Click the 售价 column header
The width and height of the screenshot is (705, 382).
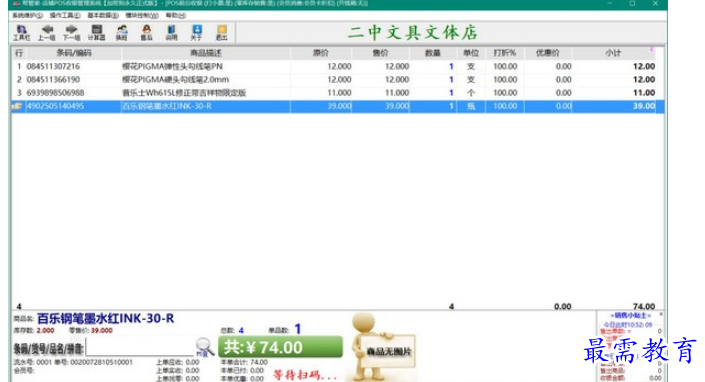[380, 53]
